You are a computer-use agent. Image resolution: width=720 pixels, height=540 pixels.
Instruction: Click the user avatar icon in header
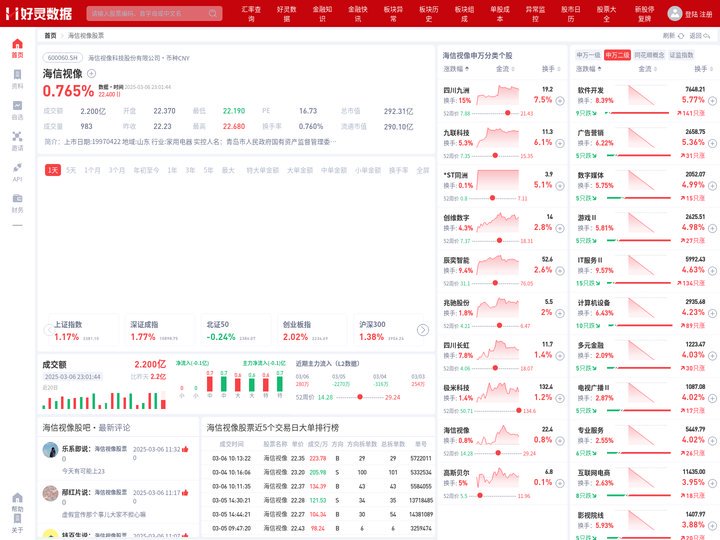pyautogui.click(x=675, y=13)
